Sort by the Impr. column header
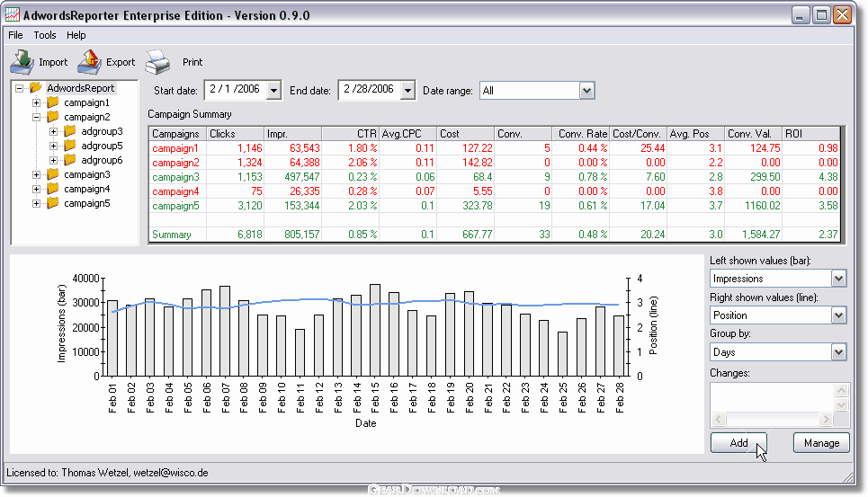Screen dimensions: 868x497 [293, 134]
